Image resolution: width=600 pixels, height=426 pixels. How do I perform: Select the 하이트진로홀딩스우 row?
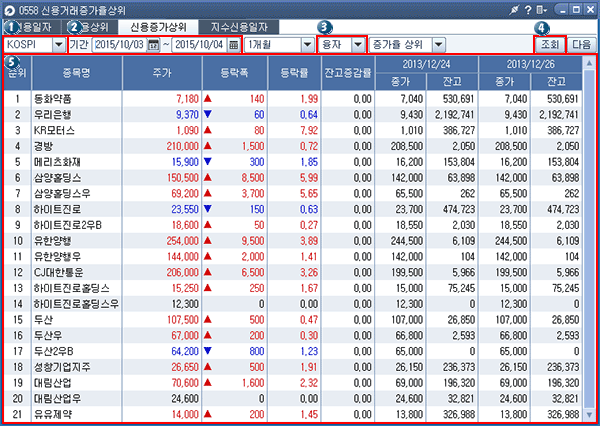coord(293,304)
